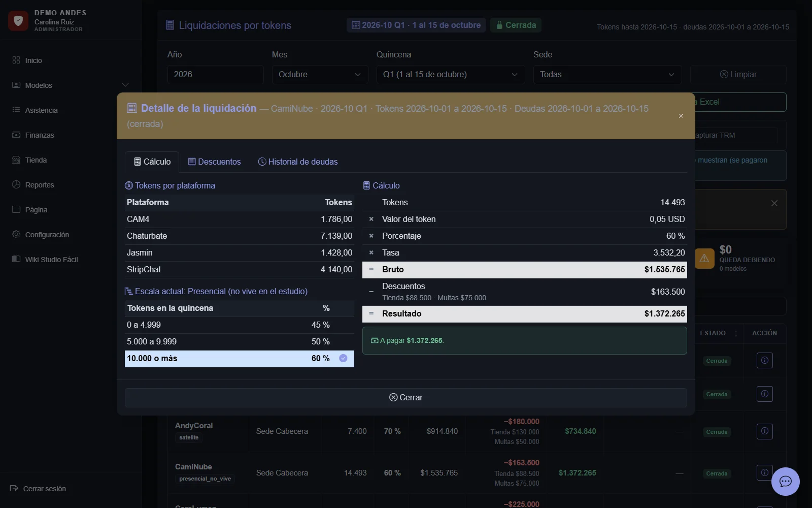The image size is (812, 508).
Task: Click the Finanzas money icon in sidebar
Action: [x=16, y=135]
